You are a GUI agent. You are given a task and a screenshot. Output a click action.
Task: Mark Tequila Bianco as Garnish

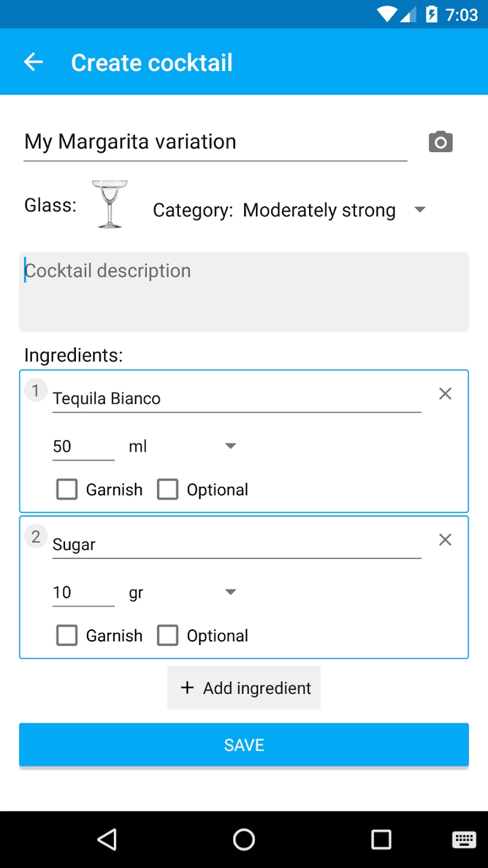[67, 489]
